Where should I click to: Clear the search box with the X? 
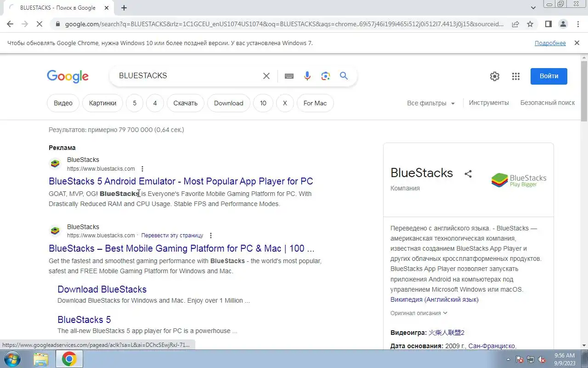266,76
